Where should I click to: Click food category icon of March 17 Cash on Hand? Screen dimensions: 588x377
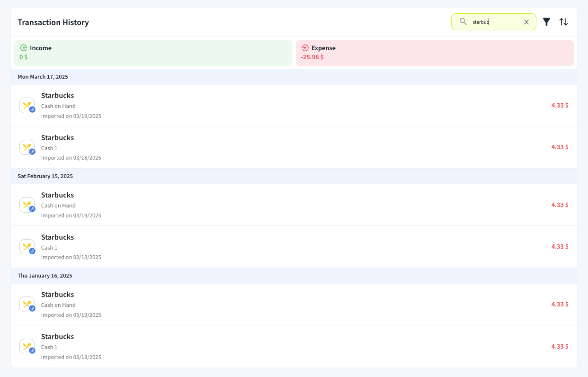27,105
